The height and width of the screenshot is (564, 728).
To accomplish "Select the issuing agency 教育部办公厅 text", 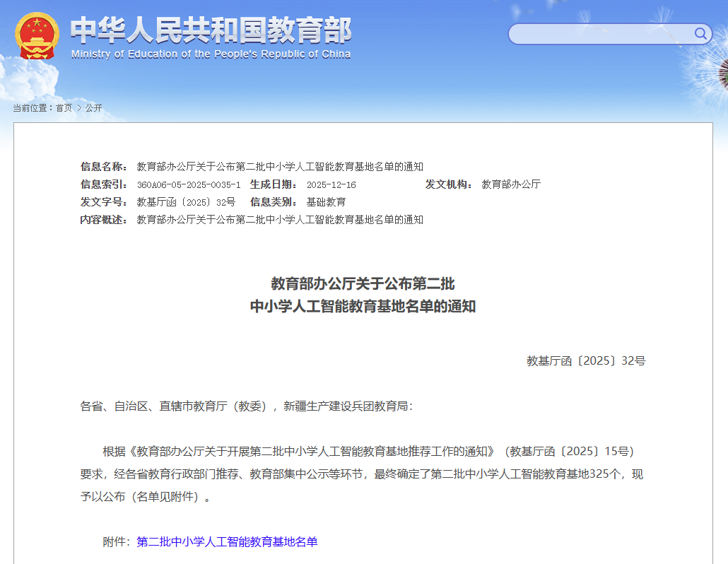I will point(510,184).
